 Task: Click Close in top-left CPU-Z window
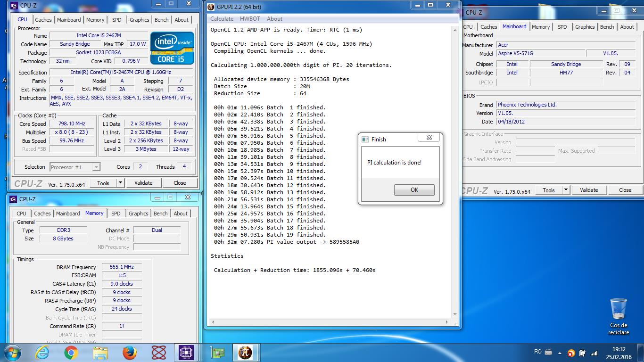tap(180, 183)
